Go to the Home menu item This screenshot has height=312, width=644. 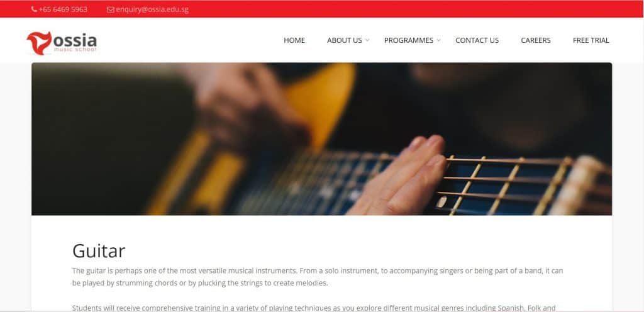(294, 40)
